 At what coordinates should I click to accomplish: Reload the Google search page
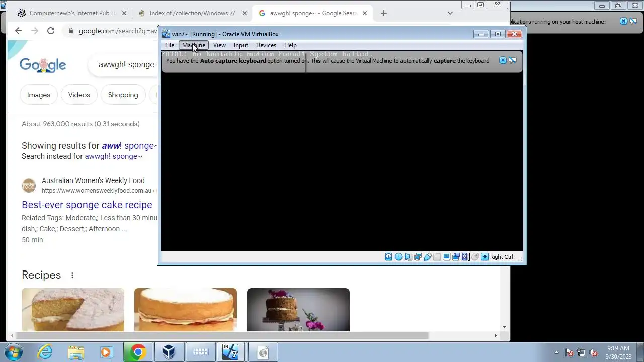[51, 31]
